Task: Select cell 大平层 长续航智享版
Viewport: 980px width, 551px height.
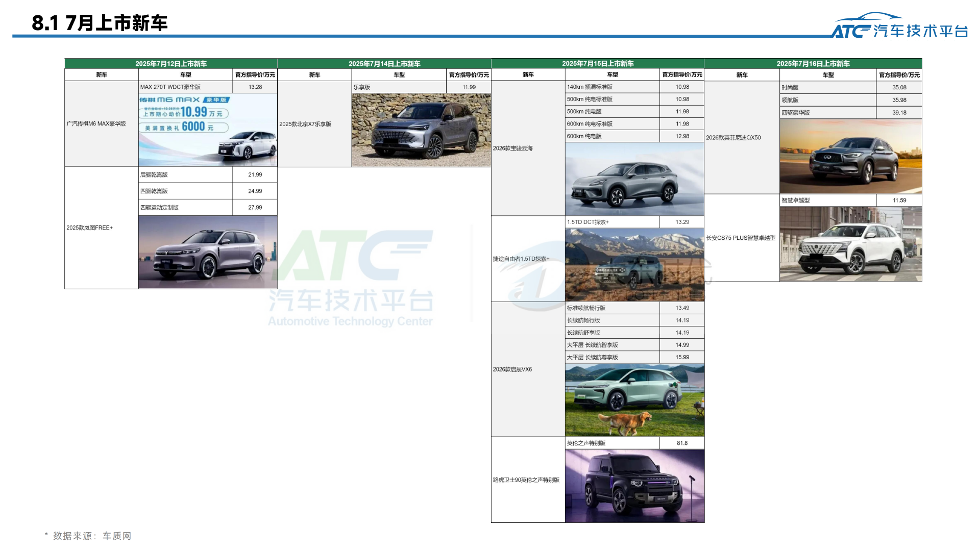Action: click(612, 345)
